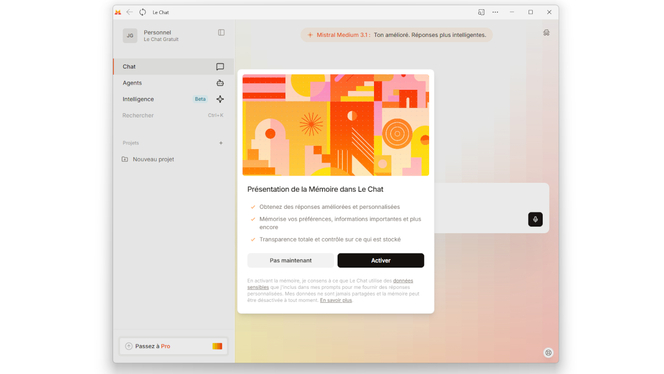Activate memory with Activer button
This screenshot has height=374, width=664.
tap(380, 260)
